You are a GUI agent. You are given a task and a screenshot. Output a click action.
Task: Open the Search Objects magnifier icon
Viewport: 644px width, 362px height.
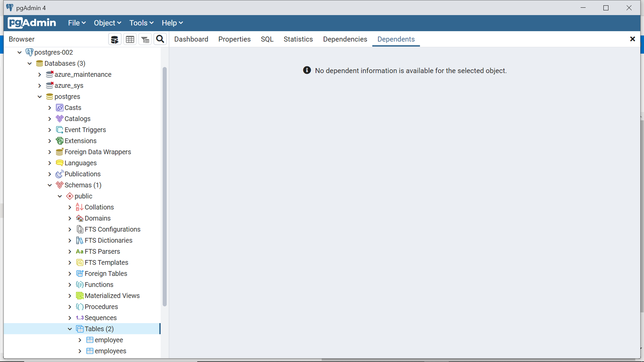click(x=160, y=39)
